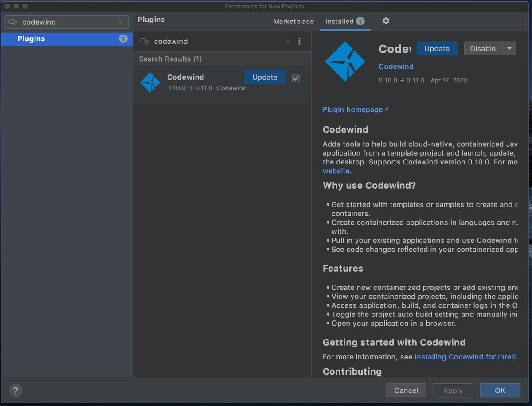The height and width of the screenshot is (406, 532).
Task: Click the Codewind icon in search results
Action: click(150, 82)
